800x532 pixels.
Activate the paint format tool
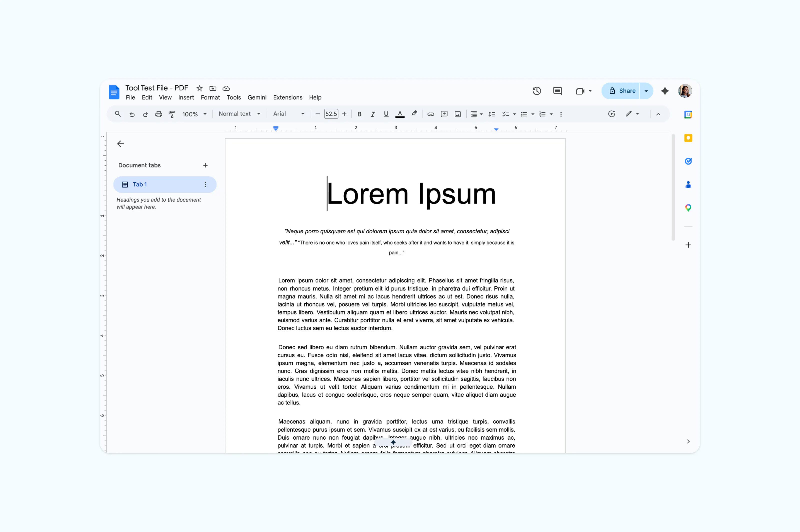[x=172, y=114]
